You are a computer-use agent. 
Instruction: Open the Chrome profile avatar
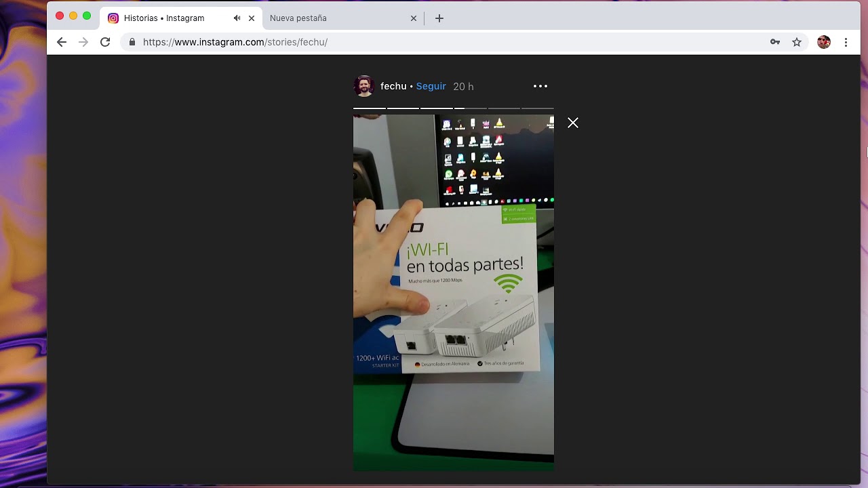point(824,42)
